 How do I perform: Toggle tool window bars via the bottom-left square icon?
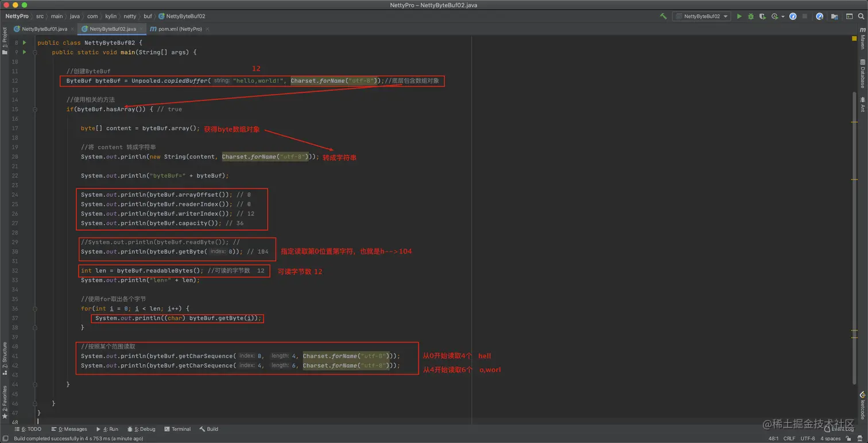tap(5, 438)
